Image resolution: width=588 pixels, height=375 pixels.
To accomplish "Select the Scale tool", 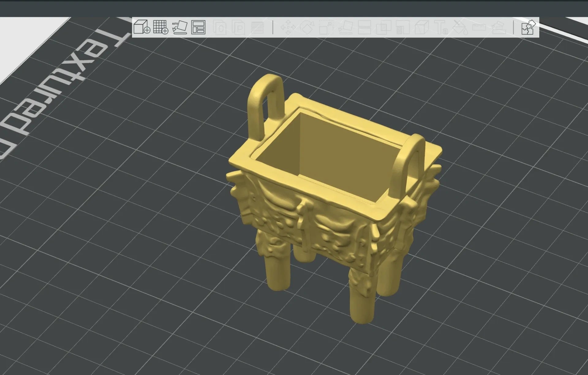I will click(326, 27).
